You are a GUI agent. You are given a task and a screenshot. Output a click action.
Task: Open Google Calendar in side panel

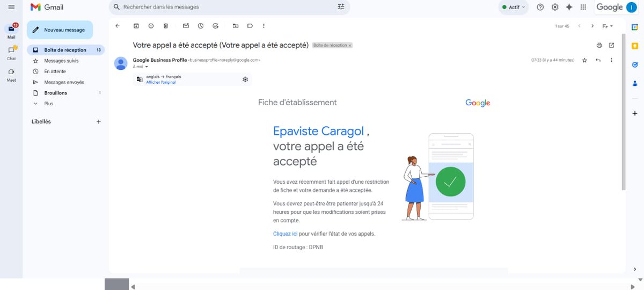coord(635,26)
